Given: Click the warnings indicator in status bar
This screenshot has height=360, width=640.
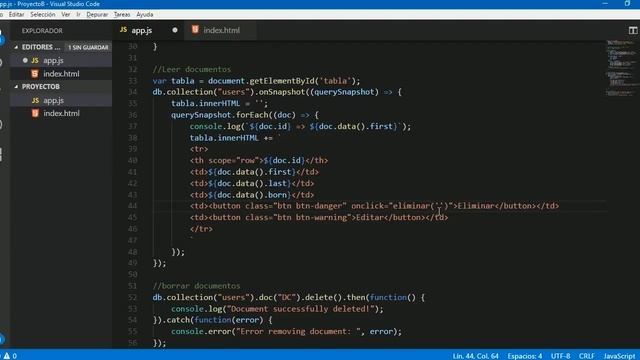Looking at the screenshot, I should coord(10,356).
